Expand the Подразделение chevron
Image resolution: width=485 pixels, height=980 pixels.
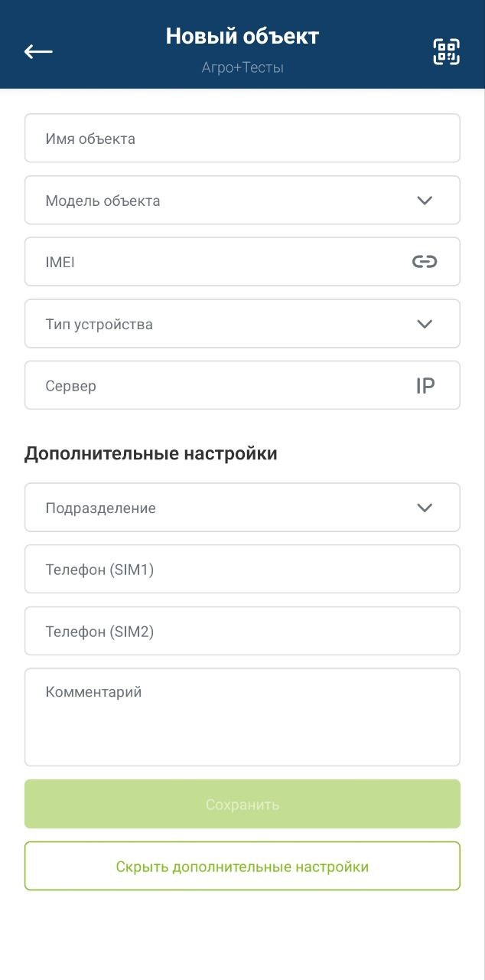pyautogui.click(x=425, y=508)
